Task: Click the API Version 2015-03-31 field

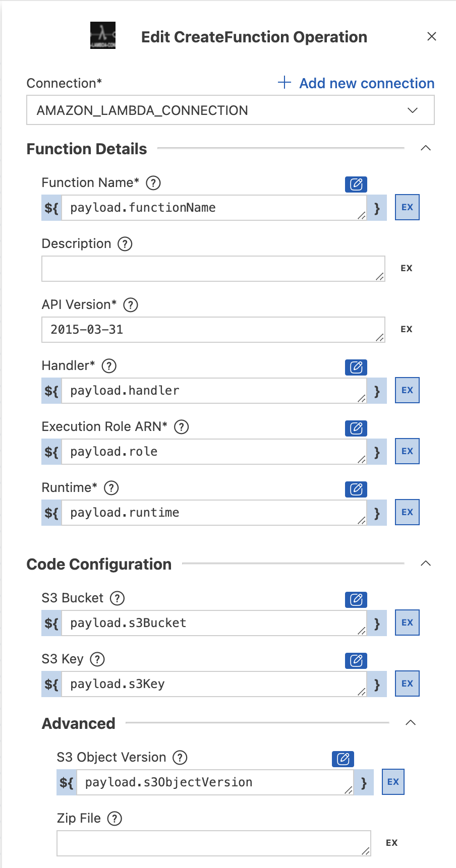Action: (x=213, y=330)
